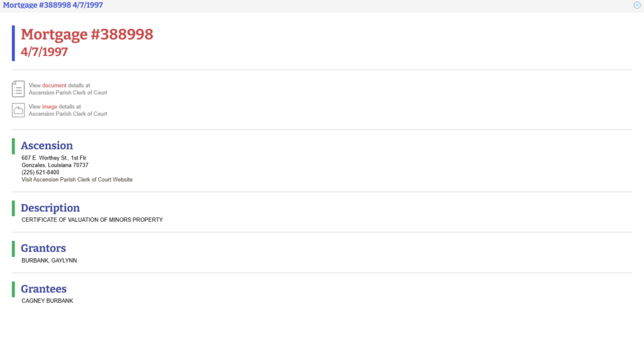The height and width of the screenshot is (357, 644).
Task: Close the mortgage details popup
Action: (x=637, y=5)
